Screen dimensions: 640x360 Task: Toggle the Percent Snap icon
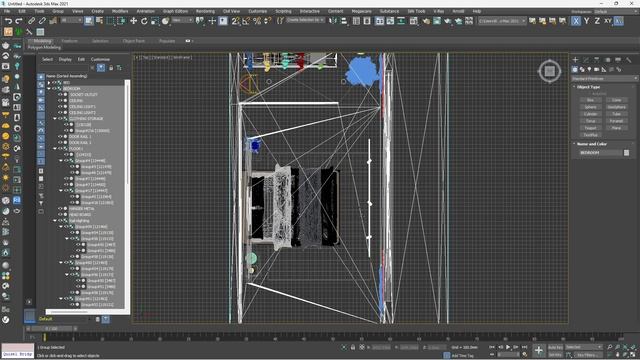[257, 20]
